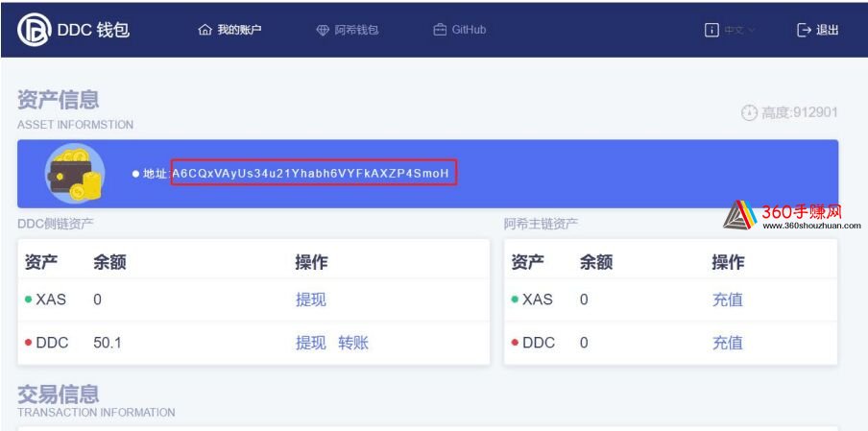This screenshot has width=868, height=431.
Task: Expand the 中文 language dropdown
Action: [740, 30]
